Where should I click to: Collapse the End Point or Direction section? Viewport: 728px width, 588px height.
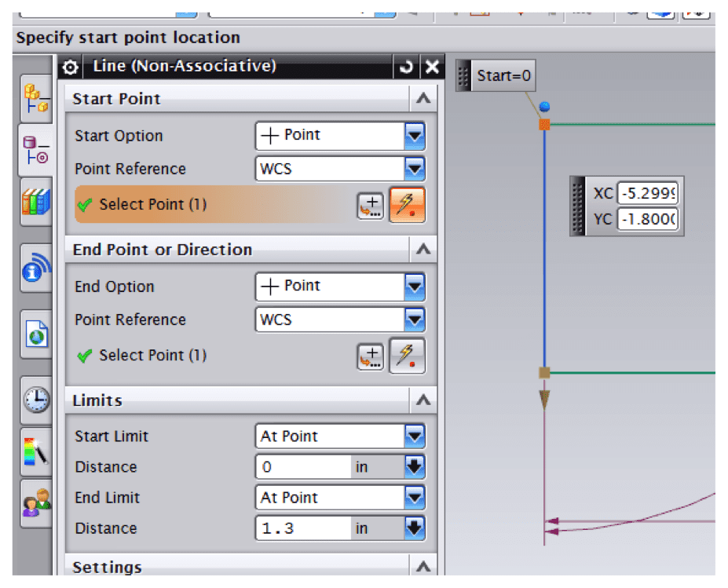click(422, 250)
